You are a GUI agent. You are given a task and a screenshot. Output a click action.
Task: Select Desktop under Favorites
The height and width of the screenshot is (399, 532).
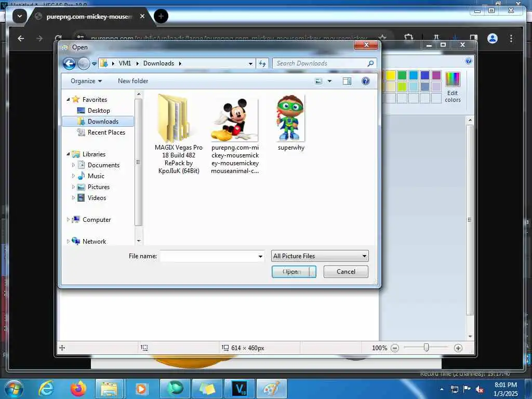[x=98, y=111]
